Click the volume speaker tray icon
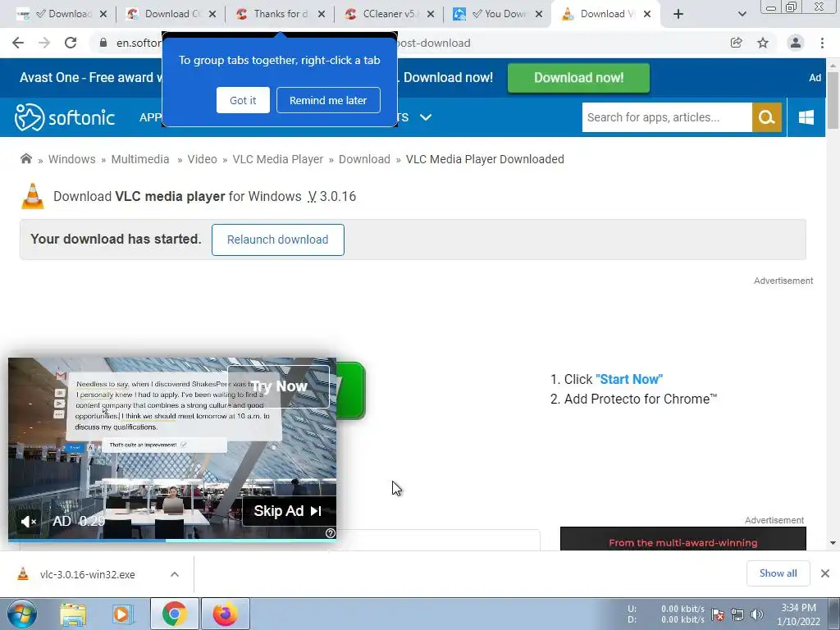The height and width of the screenshot is (630, 840). (757, 614)
